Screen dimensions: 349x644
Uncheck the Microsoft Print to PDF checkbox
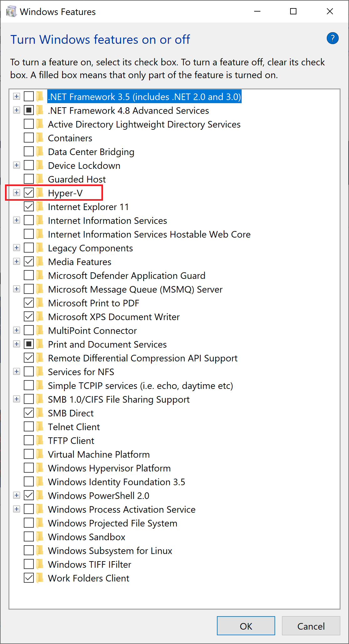coord(29,303)
